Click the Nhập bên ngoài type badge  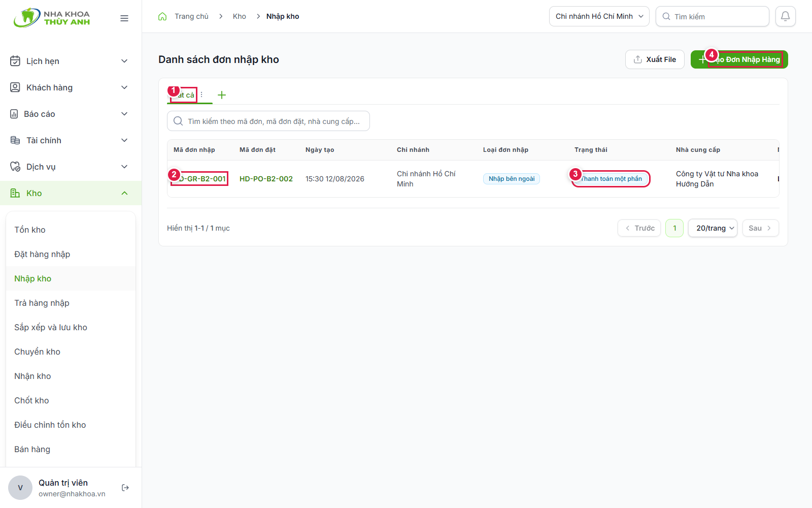(x=512, y=179)
